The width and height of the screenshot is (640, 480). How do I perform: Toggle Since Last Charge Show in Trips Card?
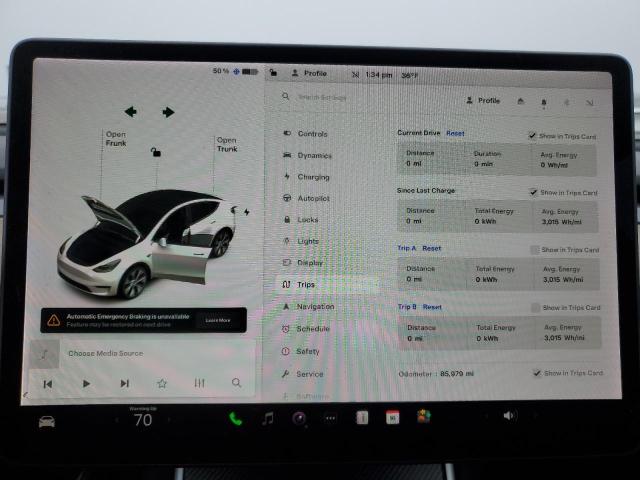coord(533,192)
